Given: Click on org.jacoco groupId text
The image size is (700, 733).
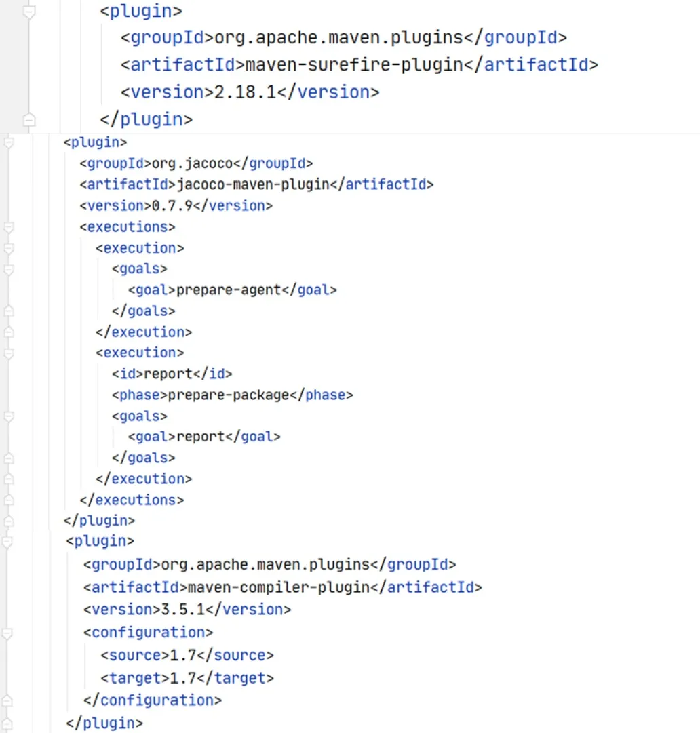Looking at the screenshot, I should [x=192, y=163].
